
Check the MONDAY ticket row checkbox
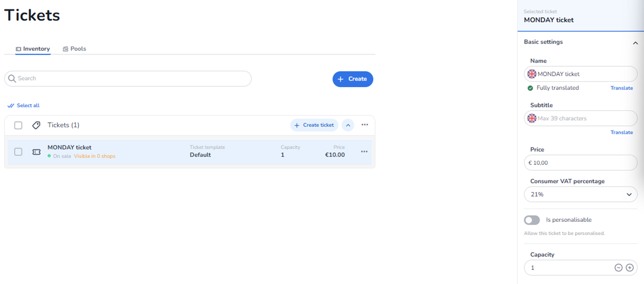tap(18, 152)
